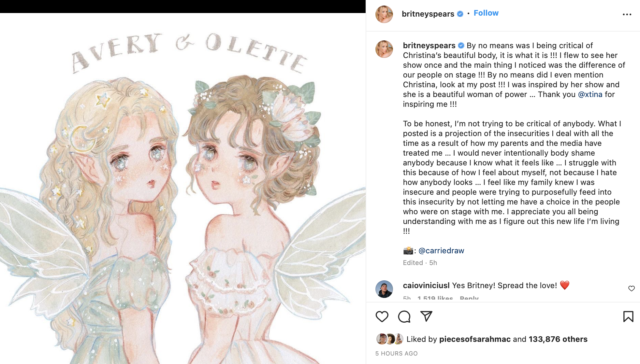
Task: Open the three-dot more options menu
Action: pos(627,14)
